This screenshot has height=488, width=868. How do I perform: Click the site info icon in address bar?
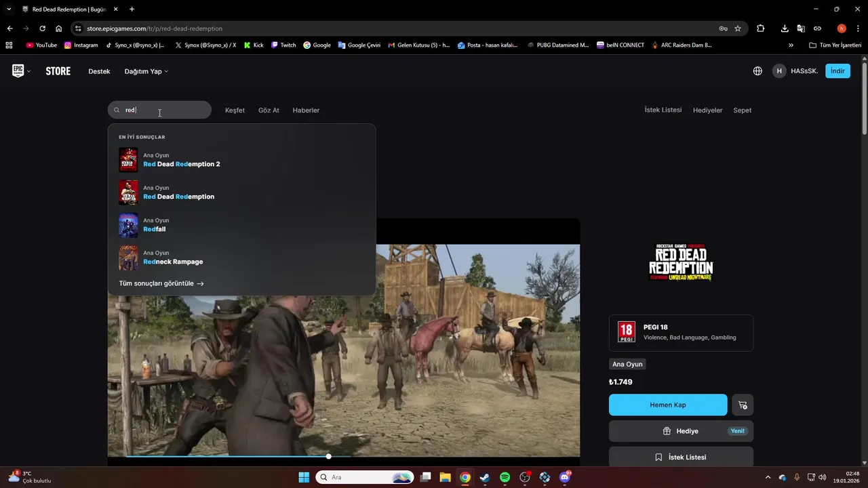coord(79,28)
